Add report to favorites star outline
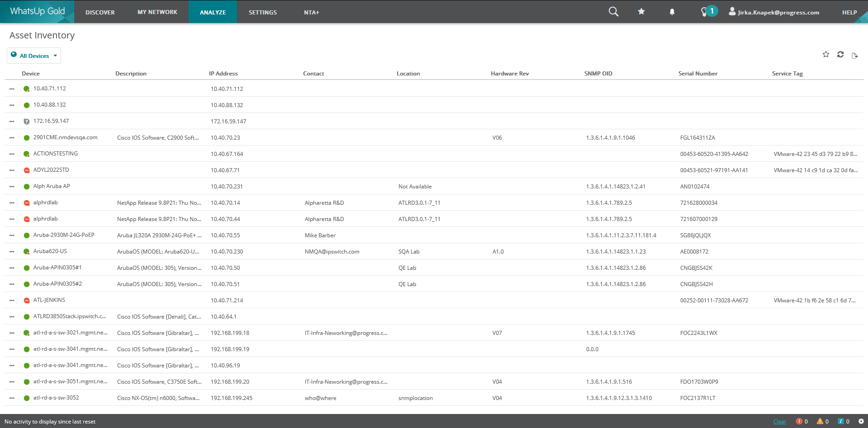The height and width of the screenshot is (428, 868). 826,55
